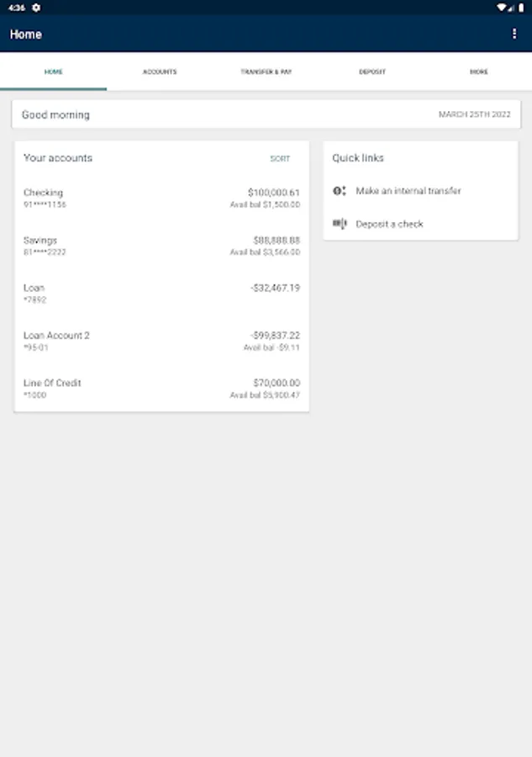Tap the settings gear in status bar
Viewport: 532px width, 757px height.
(x=36, y=8)
